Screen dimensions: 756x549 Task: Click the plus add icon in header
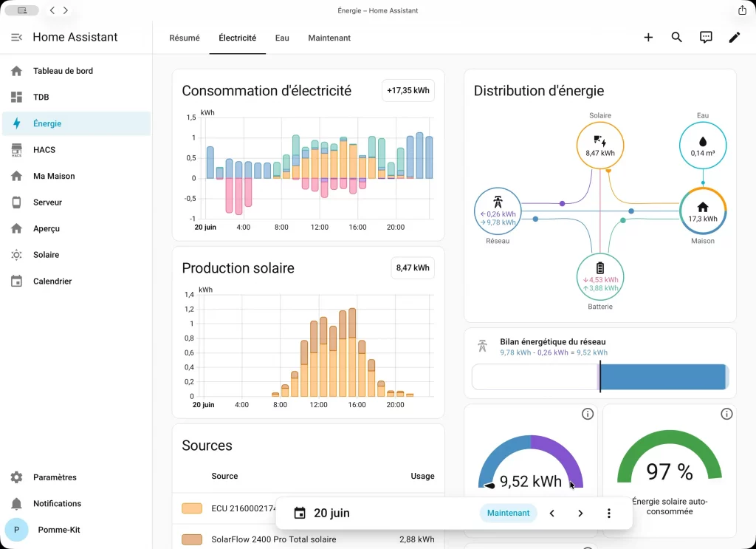point(648,37)
